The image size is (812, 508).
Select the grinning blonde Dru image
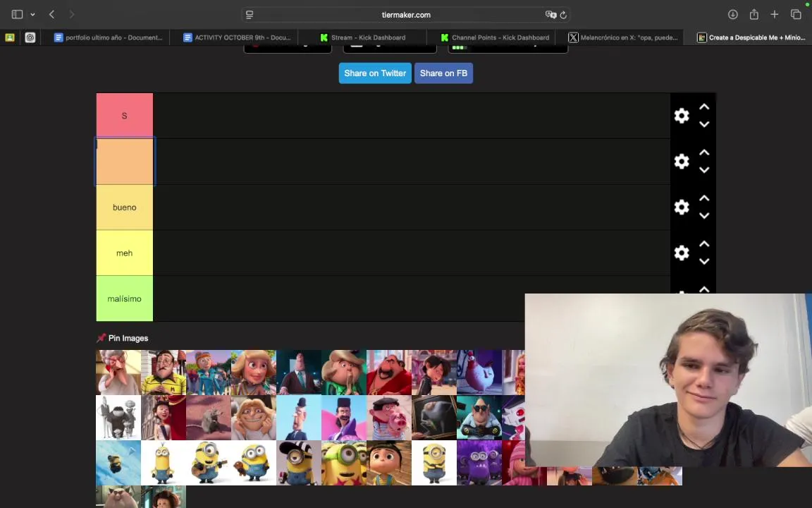coord(253,417)
